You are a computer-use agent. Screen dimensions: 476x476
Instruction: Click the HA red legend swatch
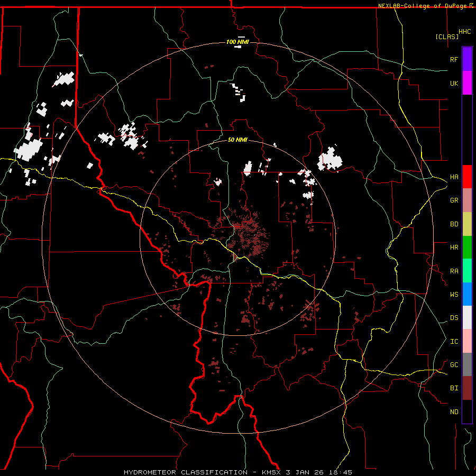pos(467,177)
